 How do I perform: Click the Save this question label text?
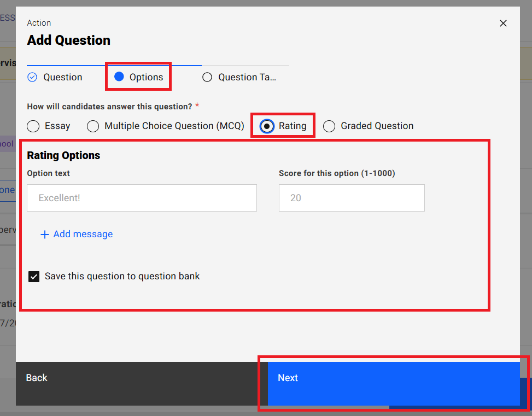click(122, 276)
